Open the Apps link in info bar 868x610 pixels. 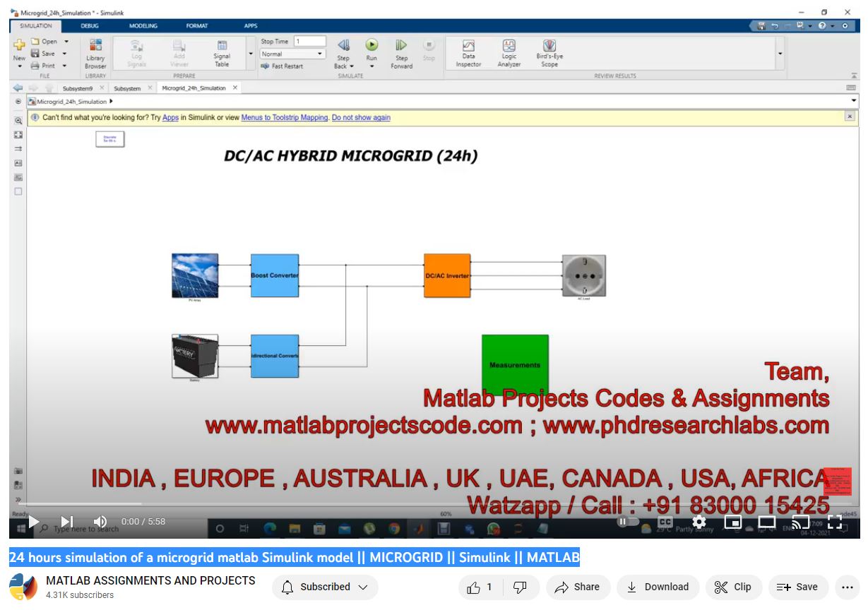[x=170, y=117]
